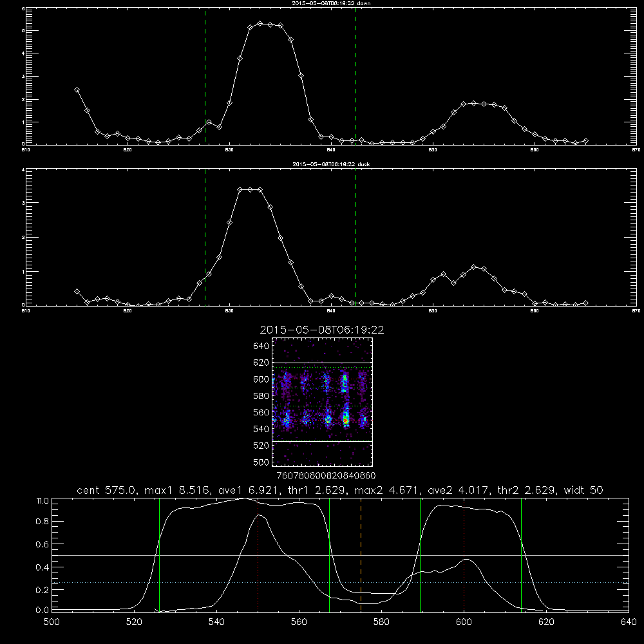This screenshot has width=644, height=644.
Task: Click x-axis label 540 of bottom profile plot
Action: [216, 622]
